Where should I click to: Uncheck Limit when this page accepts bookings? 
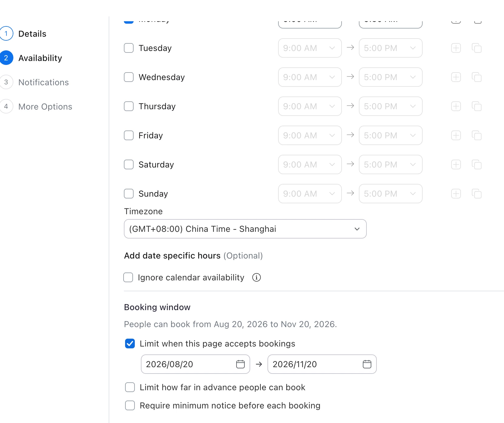(x=130, y=343)
